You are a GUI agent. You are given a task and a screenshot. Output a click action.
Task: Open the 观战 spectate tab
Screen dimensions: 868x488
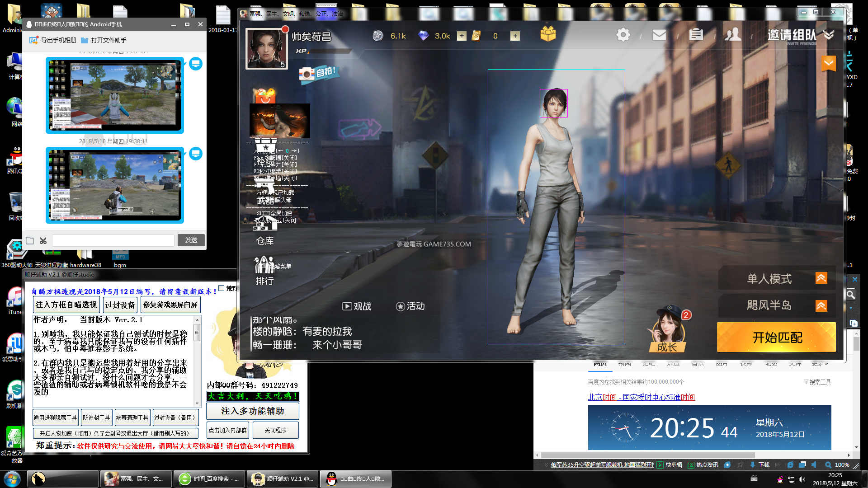coord(357,306)
